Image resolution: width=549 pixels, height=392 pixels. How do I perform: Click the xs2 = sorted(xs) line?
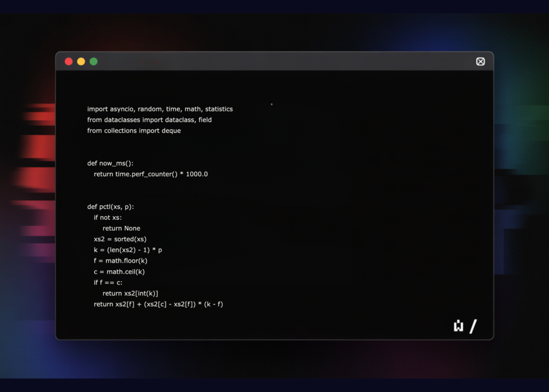tap(118, 239)
